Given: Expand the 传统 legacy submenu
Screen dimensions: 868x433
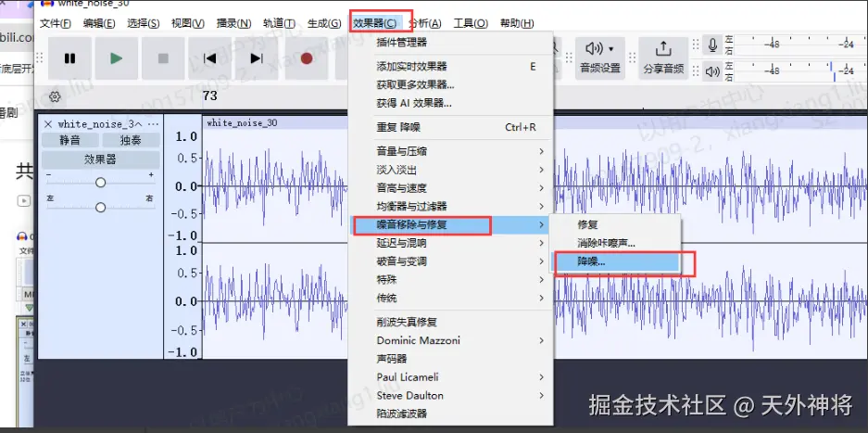Looking at the screenshot, I should click(x=450, y=298).
